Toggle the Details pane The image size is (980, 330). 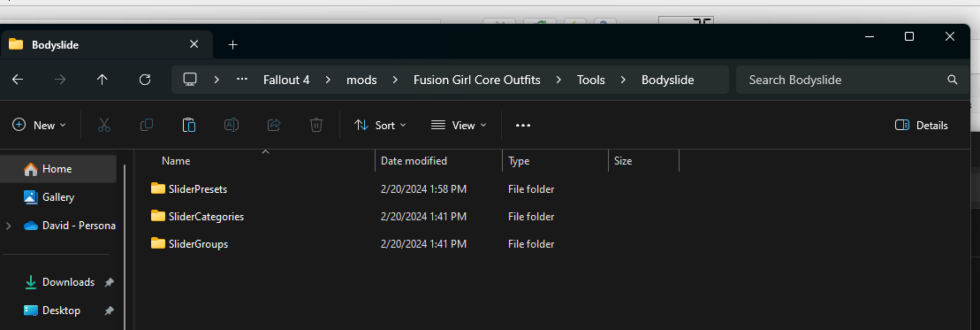pos(922,126)
